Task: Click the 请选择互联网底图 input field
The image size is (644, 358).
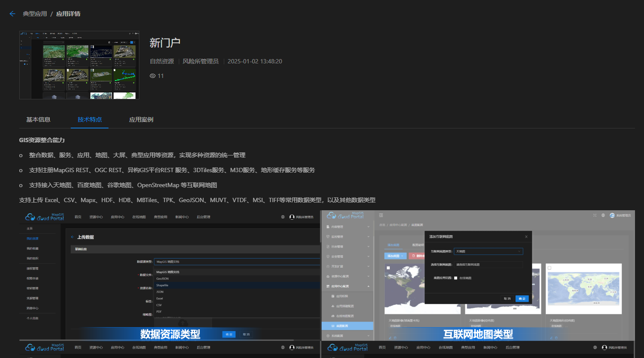Action: [x=488, y=265]
